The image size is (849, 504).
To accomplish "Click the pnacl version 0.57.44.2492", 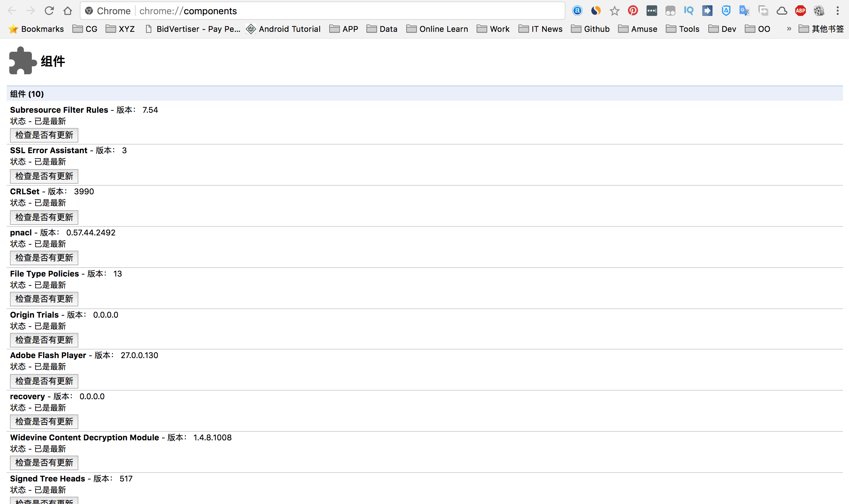I will pyautogui.click(x=91, y=233).
